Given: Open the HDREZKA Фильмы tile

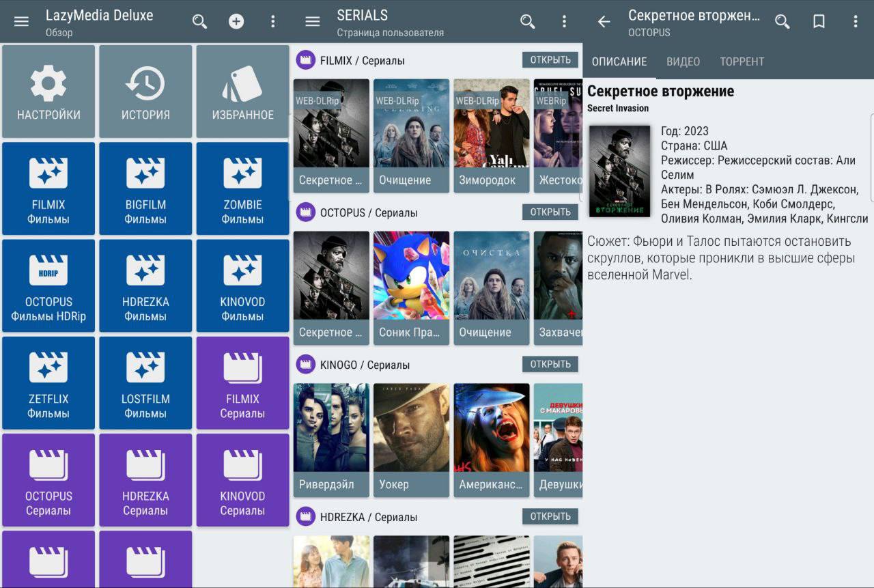Looking at the screenshot, I should point(145,285).
